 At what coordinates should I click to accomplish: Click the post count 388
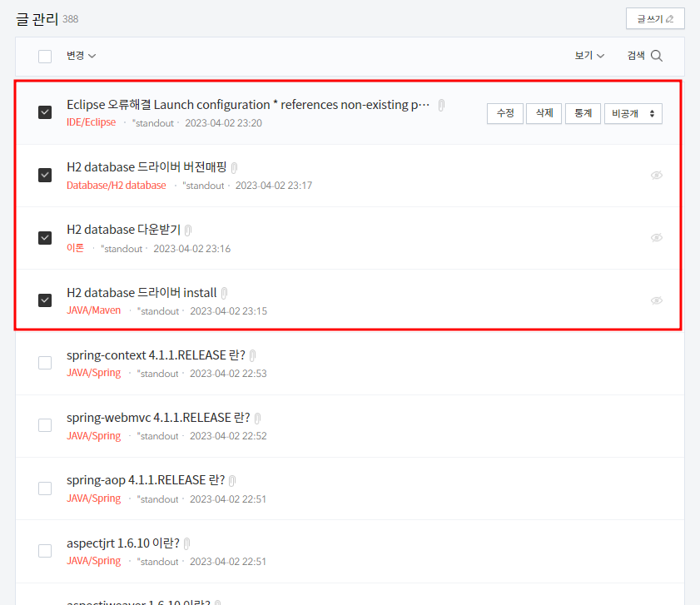pyautogui.click(x=70, y=19)
